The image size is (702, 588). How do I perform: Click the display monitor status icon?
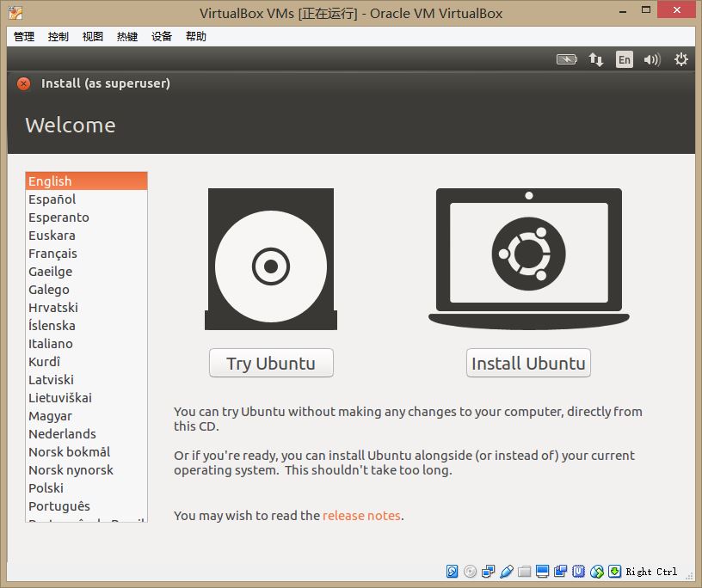[542, 572]
